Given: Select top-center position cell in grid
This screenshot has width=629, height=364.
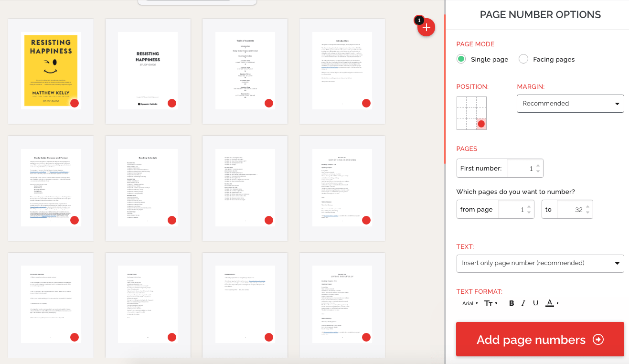Looking at the screenshot, I should pyautogui.click(x=471, y=102).
